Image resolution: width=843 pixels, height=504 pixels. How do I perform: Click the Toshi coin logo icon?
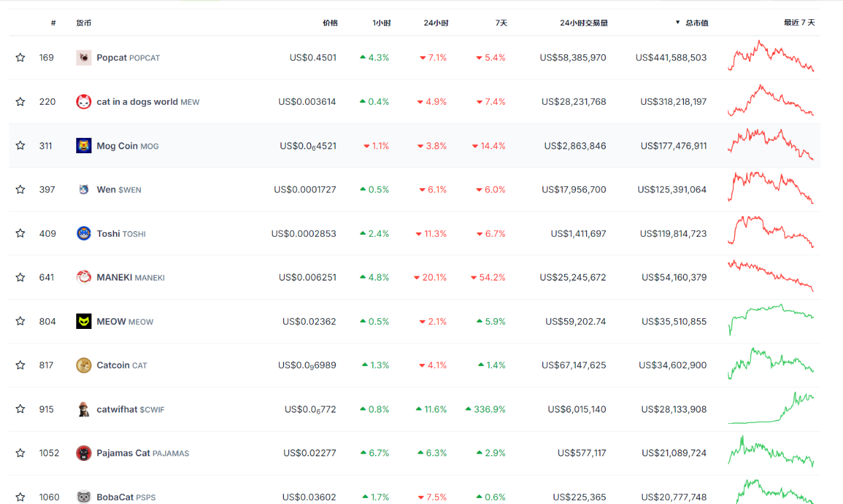pyautogui.click(x=84, y=233)
